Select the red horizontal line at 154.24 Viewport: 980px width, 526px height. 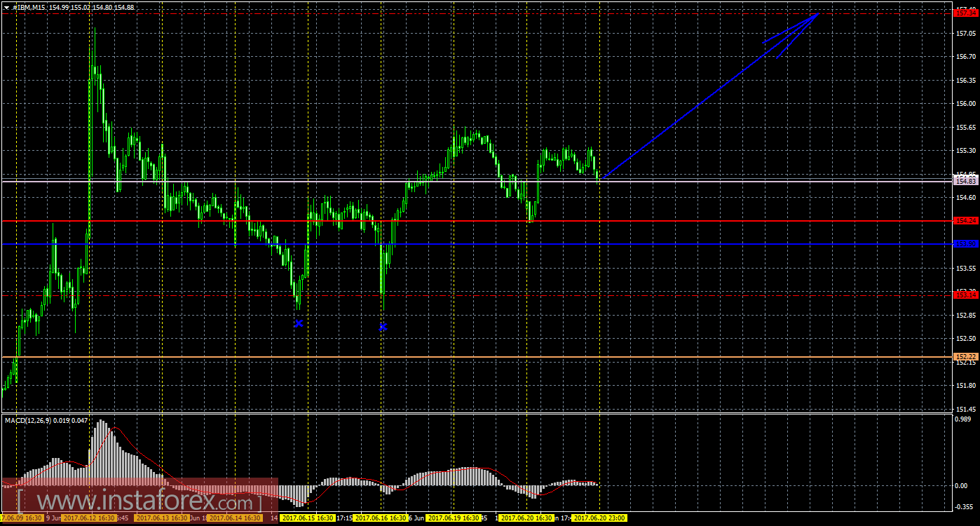pyautogui.click(x=477, y=220)
